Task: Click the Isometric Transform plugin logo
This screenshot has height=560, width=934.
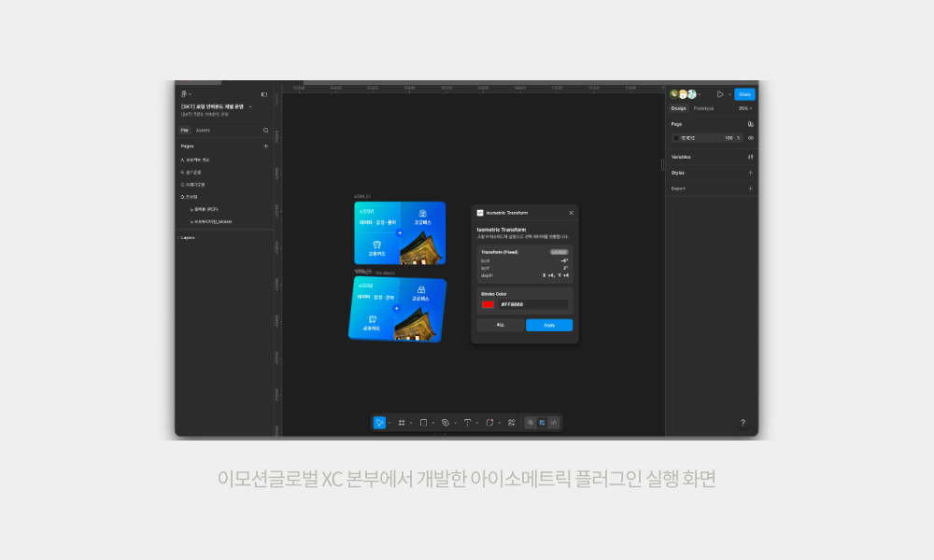Action: (480, 213)
